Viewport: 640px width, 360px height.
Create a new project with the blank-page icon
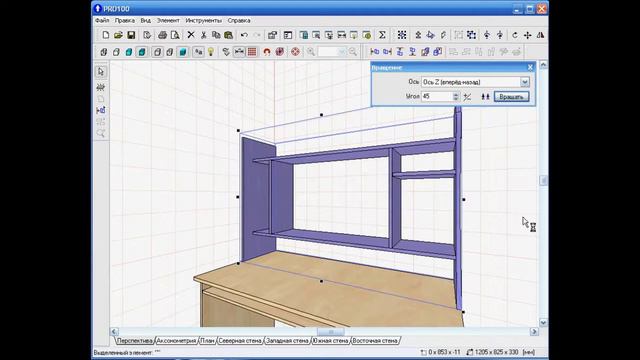[x=106, y=35]
